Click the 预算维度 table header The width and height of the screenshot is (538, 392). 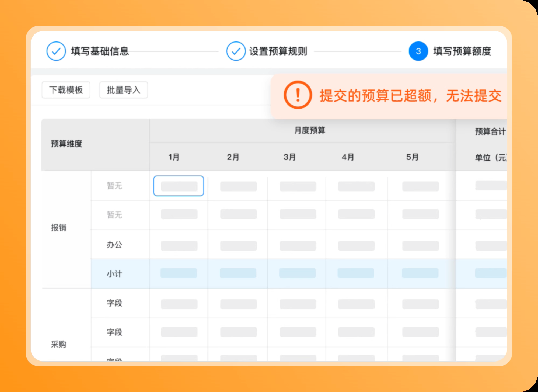67,144
